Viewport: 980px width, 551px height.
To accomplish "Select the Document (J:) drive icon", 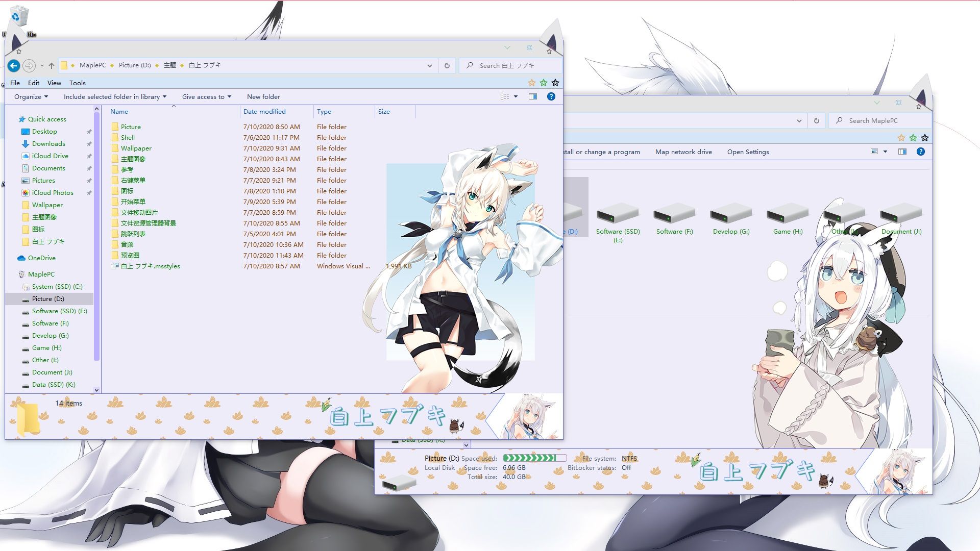I will (x=901, y=218).
